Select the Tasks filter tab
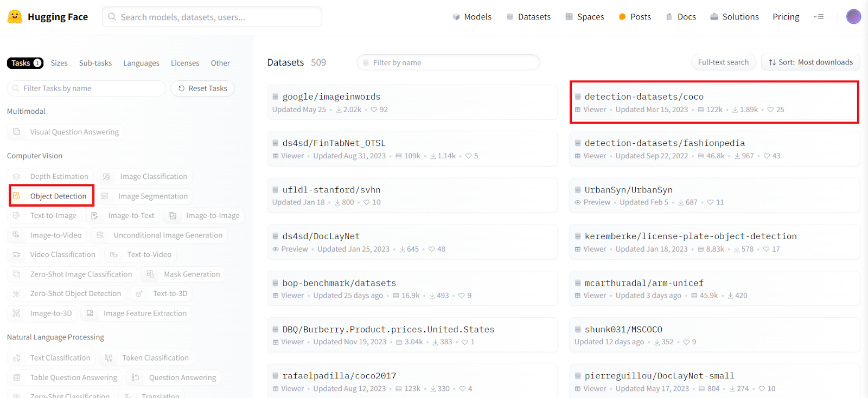868x398 pixels. pos(25,63)
